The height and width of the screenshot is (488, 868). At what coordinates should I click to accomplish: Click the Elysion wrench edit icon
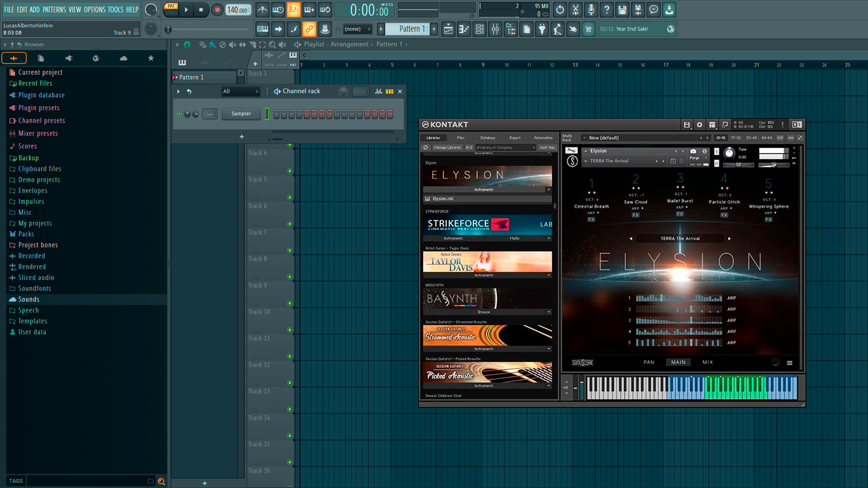pos(571,151)
